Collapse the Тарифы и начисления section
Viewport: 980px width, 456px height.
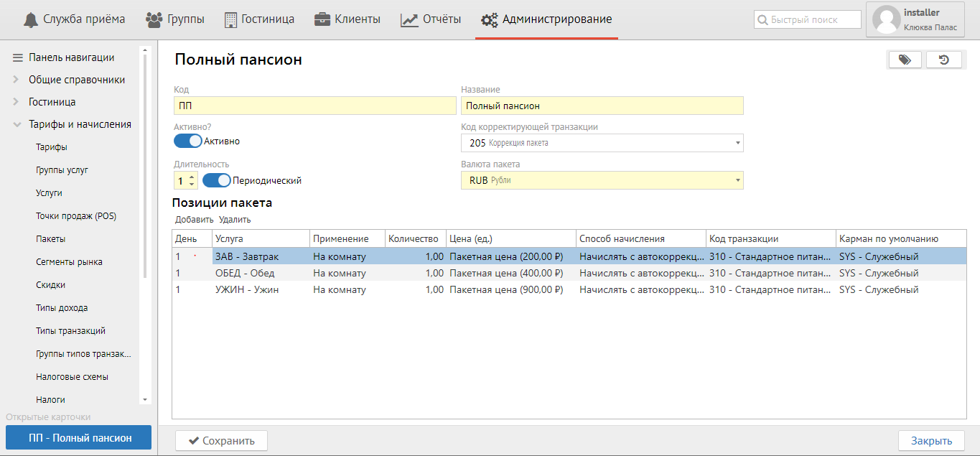pyautogui.click(x=17, y=124)
